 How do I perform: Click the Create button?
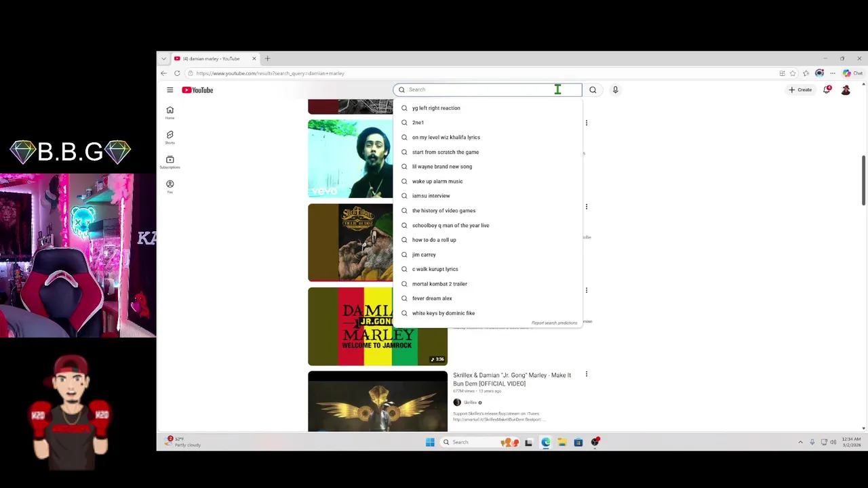click(800, 89)
